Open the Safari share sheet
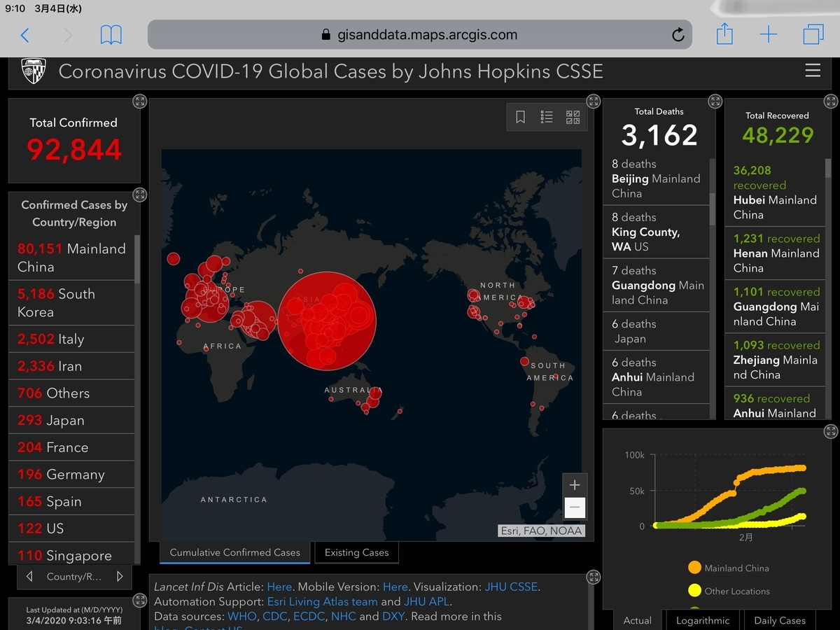This screenshot has width=840, height=630. (x=724, y=34)
